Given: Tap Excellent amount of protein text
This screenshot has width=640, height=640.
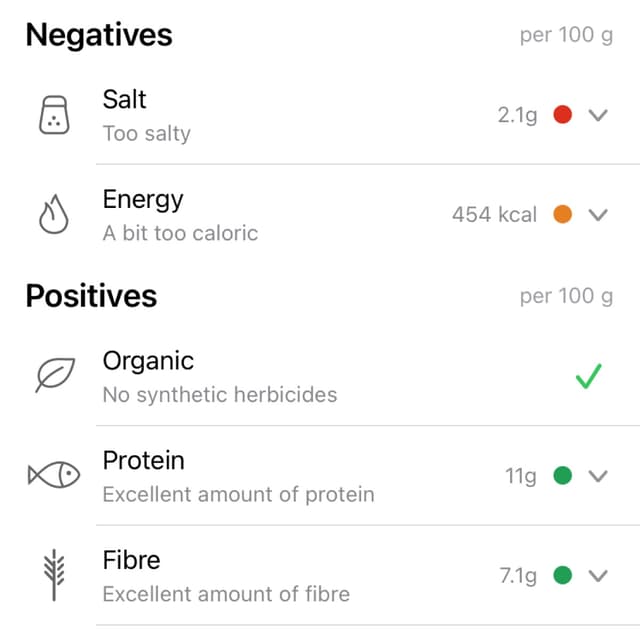Looking at the screenshot, I should click(238, 494).
